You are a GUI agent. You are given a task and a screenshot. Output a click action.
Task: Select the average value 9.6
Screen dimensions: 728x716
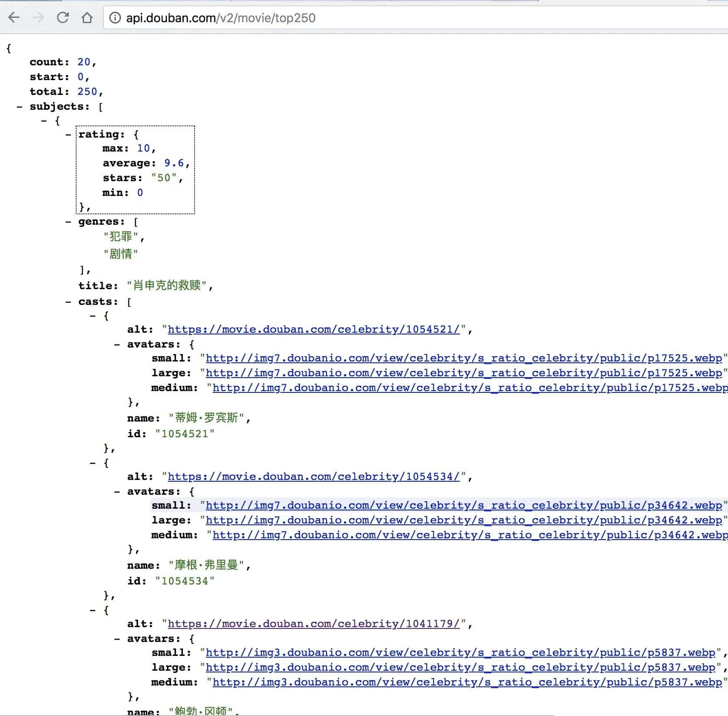tap(174, 163)
